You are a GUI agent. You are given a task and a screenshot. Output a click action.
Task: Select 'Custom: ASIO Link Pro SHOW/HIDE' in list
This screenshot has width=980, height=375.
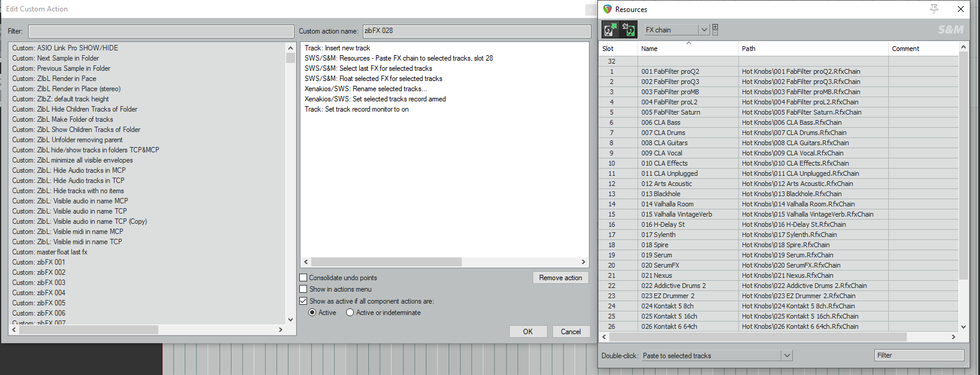(x=65, y=48)
